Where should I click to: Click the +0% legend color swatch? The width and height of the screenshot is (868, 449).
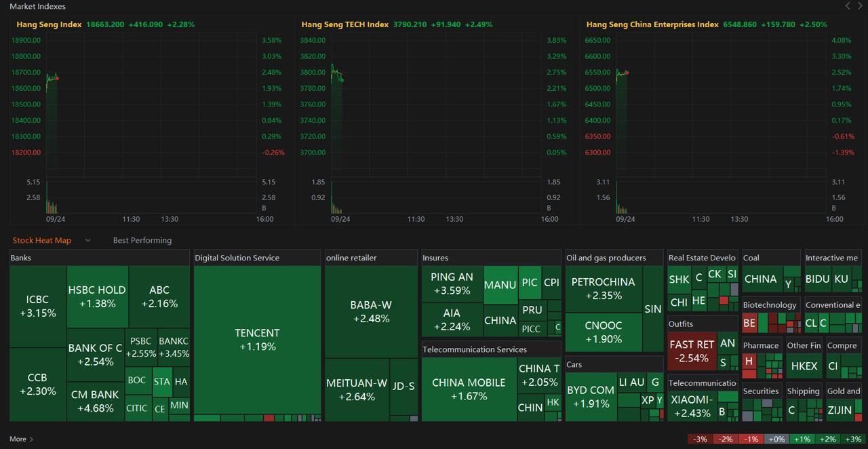[777, 439]
